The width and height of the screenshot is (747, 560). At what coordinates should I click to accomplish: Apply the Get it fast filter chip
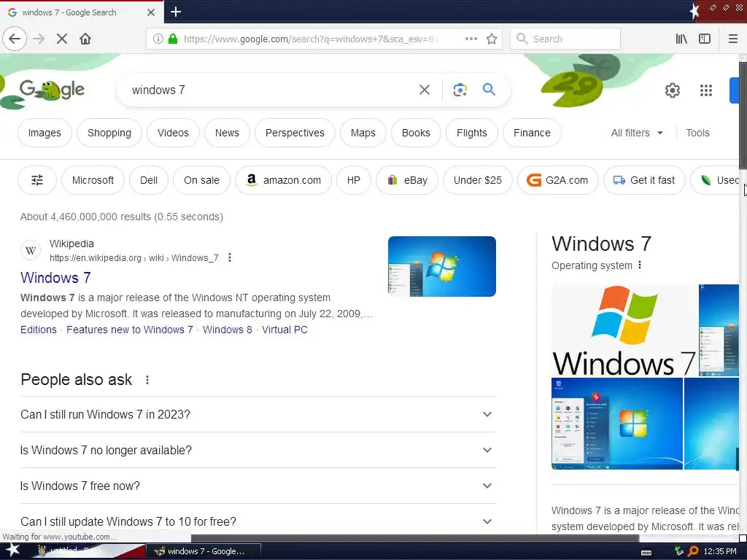[644, 180]
